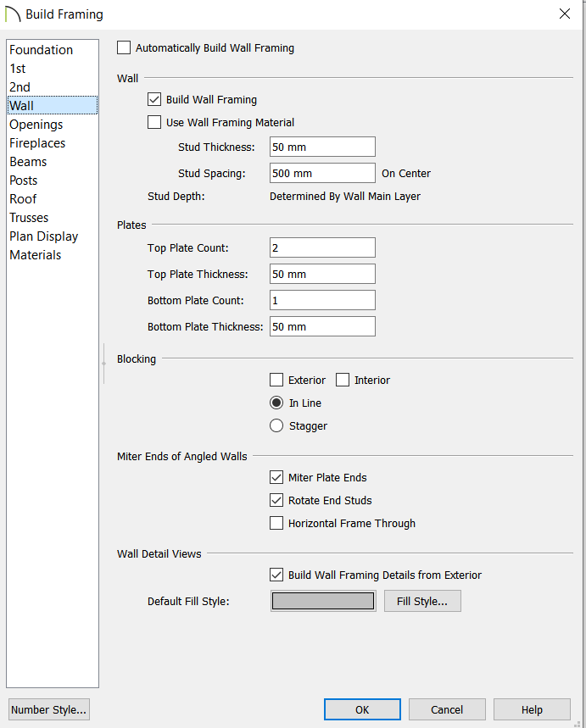Check Use Wall Framing Material
586x728 pixels.
154,122
